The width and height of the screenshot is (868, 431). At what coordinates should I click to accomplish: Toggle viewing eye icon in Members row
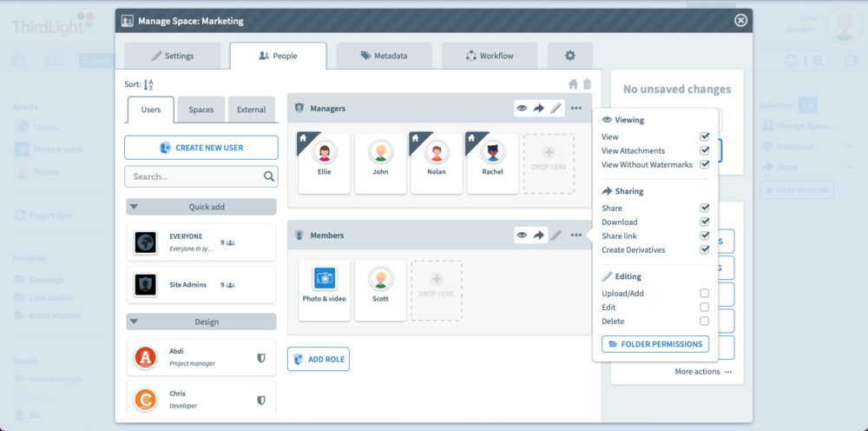(x=522, y=235)
